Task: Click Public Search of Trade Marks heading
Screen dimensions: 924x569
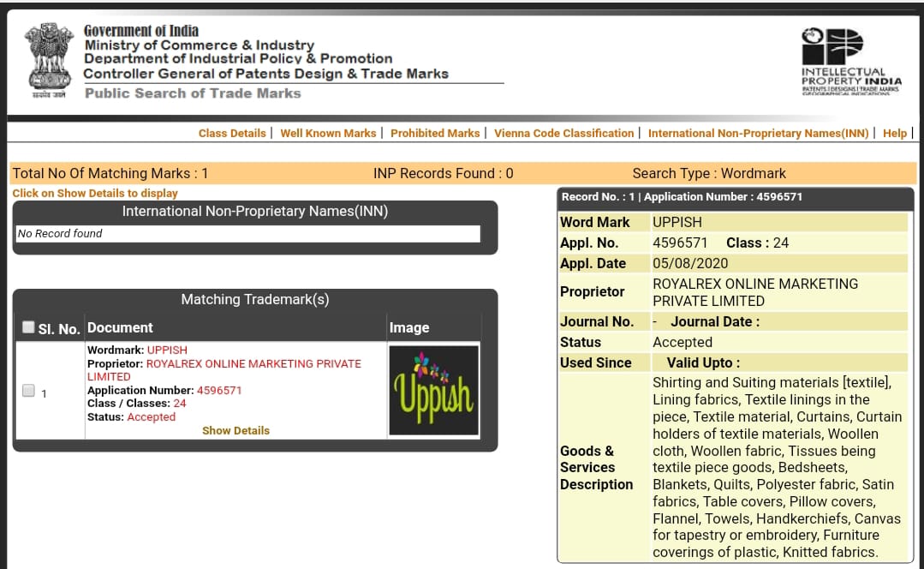Action: click(x=193, y=93)
